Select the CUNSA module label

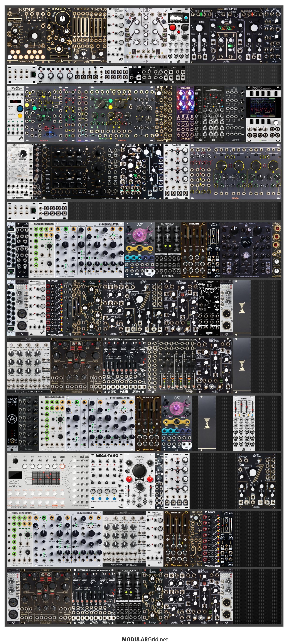point(235,198)
